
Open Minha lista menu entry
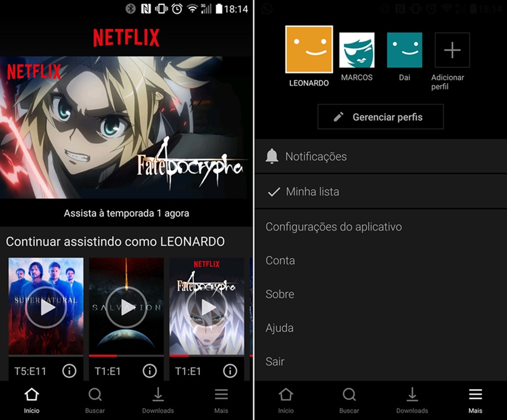pos(381,192)
